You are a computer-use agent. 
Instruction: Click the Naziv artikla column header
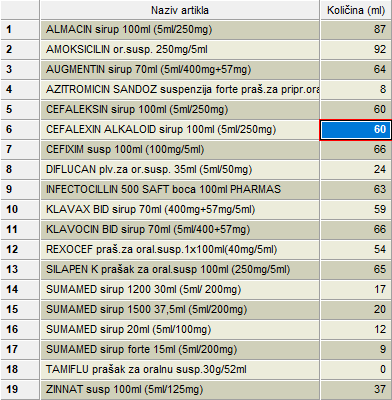pos(180,10)
